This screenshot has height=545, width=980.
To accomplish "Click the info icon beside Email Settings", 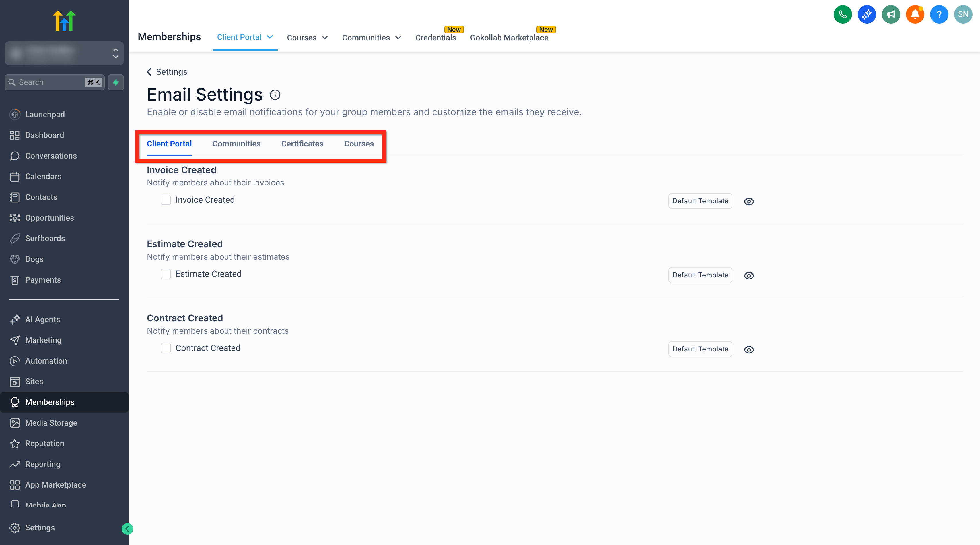I will click(x=275, y=95).
